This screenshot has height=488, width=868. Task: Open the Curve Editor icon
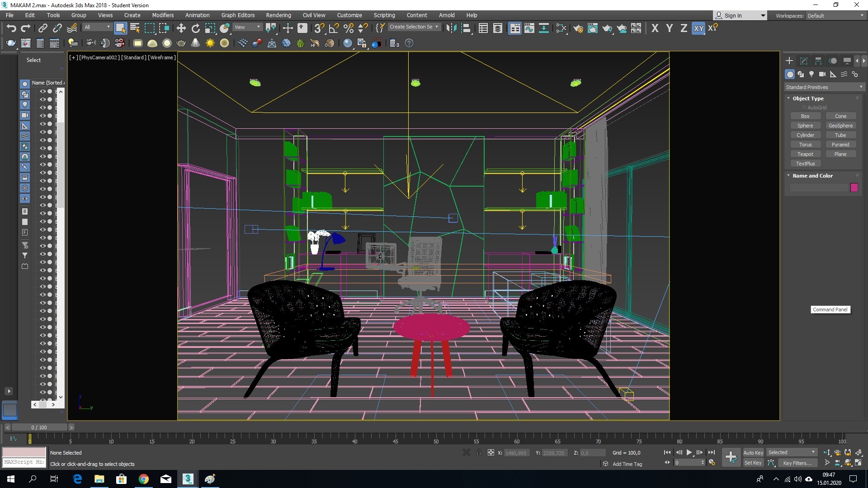(529, 28)
